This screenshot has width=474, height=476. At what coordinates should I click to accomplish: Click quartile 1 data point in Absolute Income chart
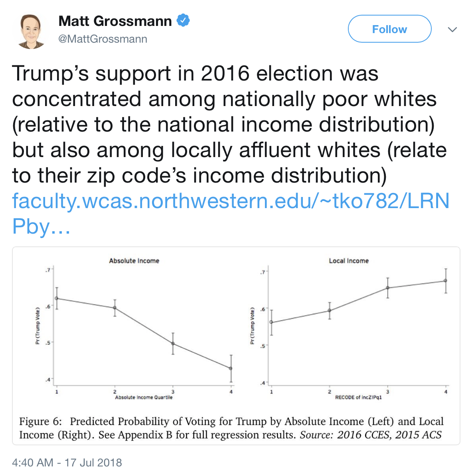(x=57, y=298)
